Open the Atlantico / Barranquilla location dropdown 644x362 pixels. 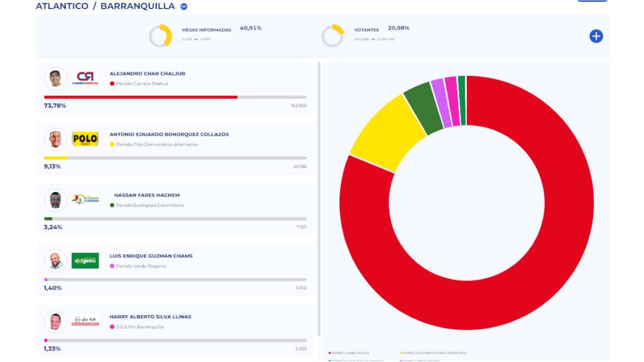(184, 7)
